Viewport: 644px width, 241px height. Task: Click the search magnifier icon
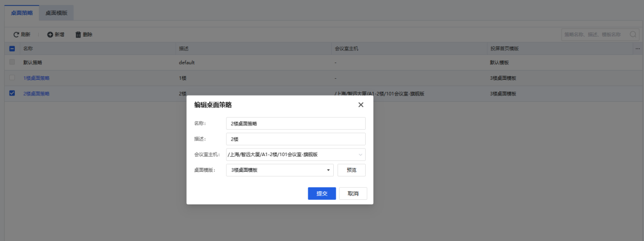tap(633, 35)
